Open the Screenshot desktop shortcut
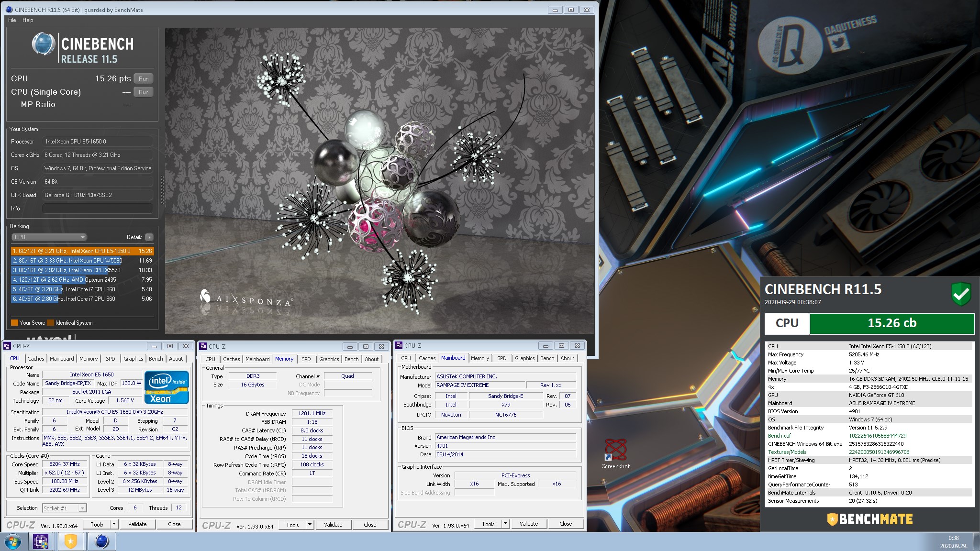Screen dimensions: 980x551 pos(615,454)
